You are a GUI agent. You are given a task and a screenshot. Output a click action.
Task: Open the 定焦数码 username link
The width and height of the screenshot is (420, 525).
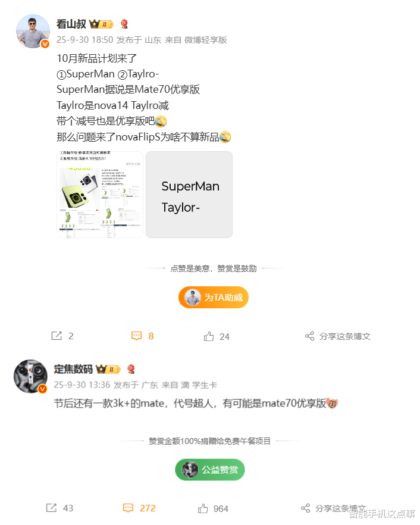click(x=73, y=369)
